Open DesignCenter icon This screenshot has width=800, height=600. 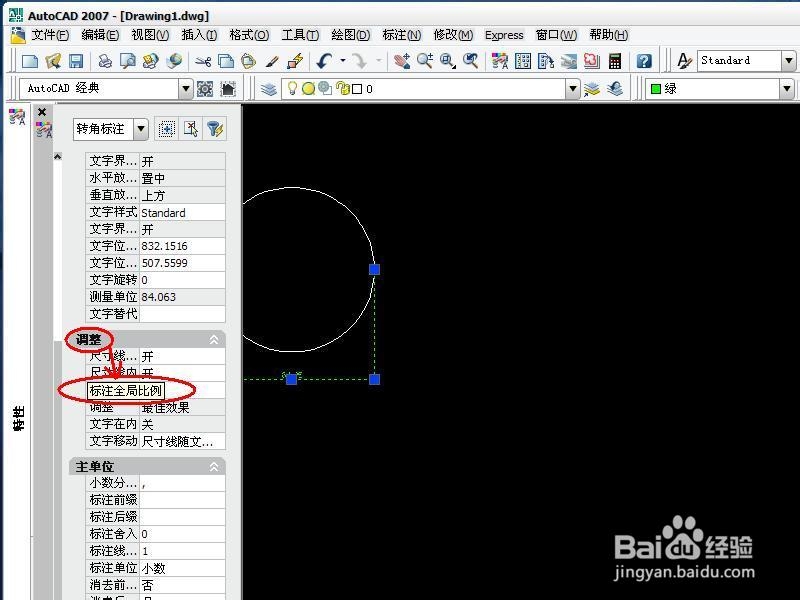point(523,61)
